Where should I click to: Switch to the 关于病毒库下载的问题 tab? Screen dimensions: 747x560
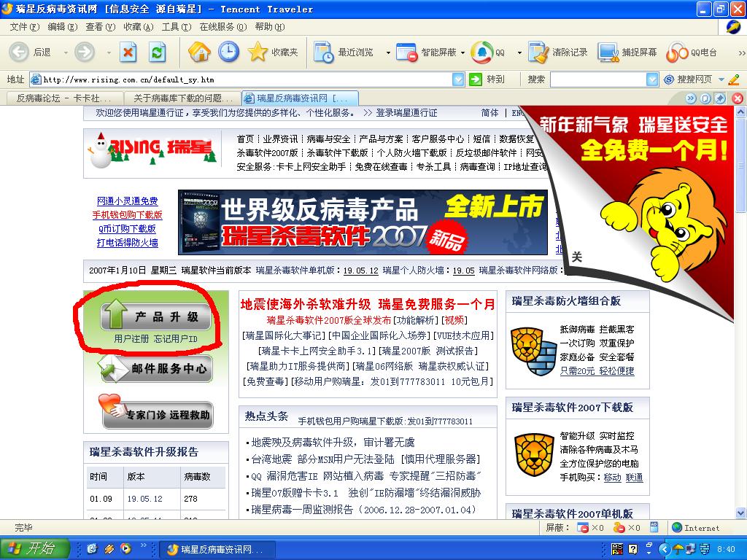(183, 98)
